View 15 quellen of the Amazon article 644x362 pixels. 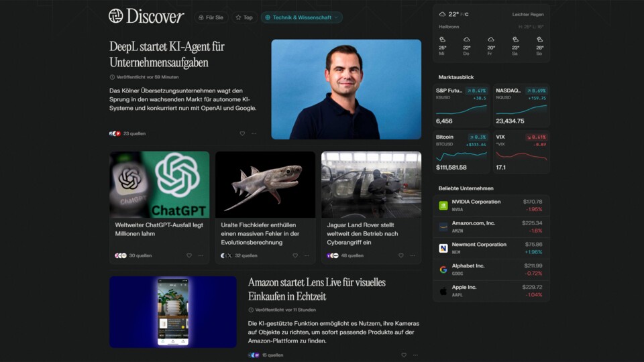266,355
